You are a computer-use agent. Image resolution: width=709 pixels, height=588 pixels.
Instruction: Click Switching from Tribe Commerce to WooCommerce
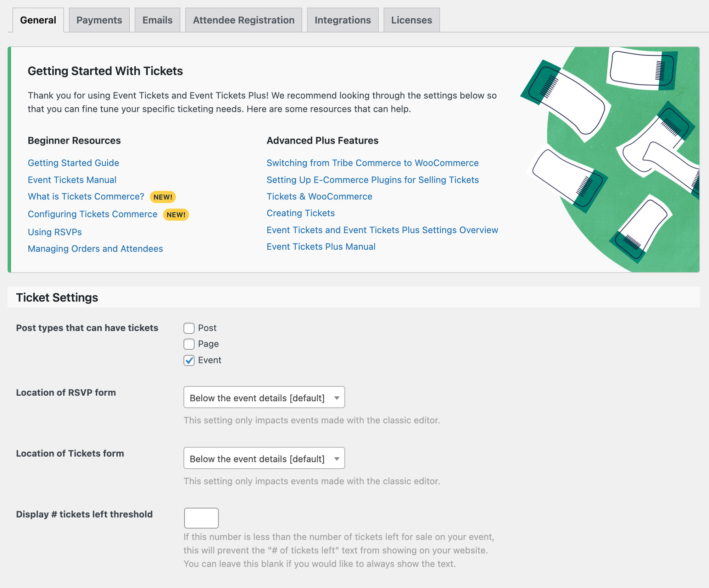coord(372,163)
